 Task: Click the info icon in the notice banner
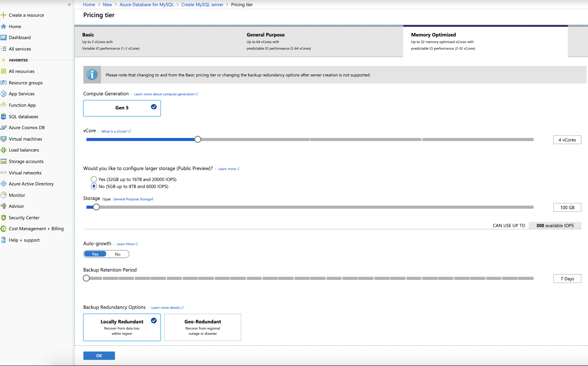92,75
